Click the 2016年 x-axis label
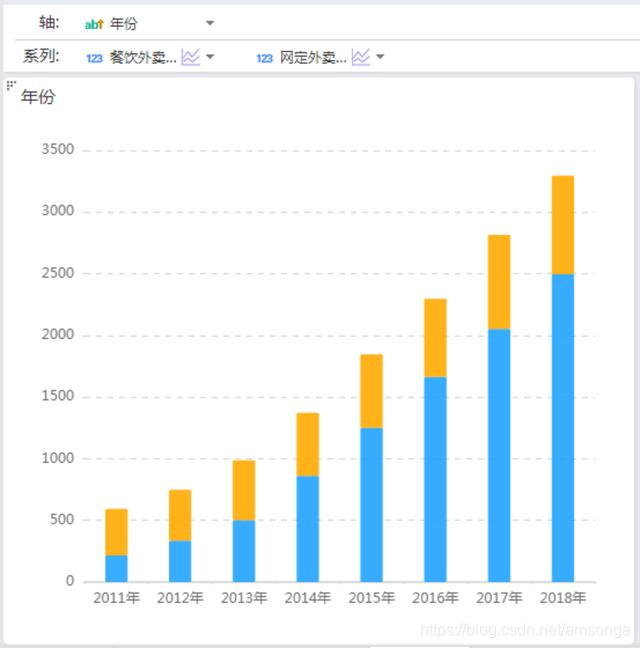This screenshot has width=640, height=648. point(435,598)
